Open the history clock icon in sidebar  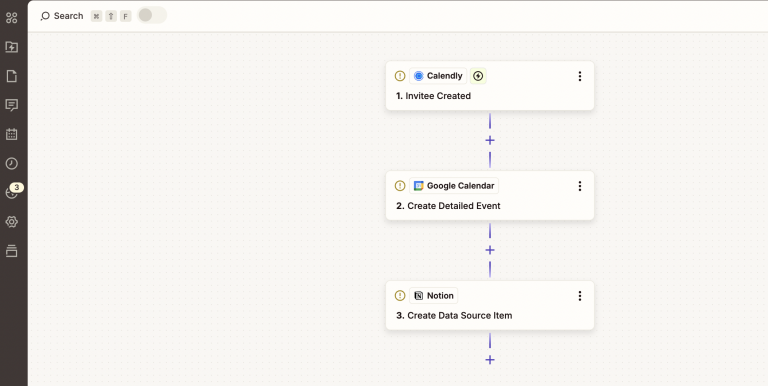[11, 164]
